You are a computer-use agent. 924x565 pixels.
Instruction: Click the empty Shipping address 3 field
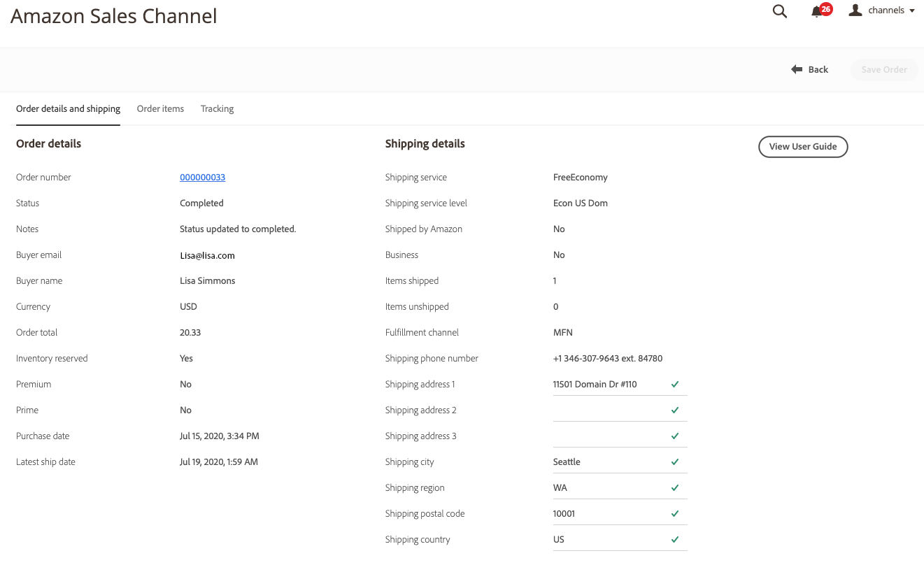pos(620,436)
